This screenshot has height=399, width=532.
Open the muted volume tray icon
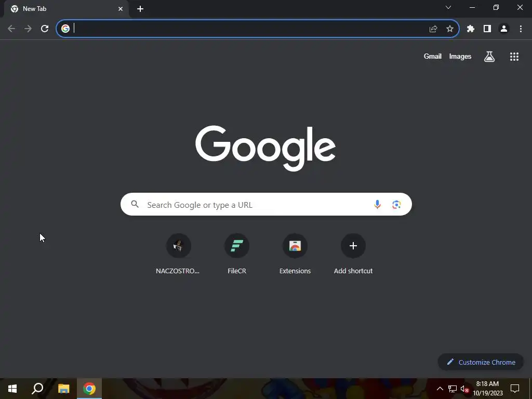coord(464,389)
